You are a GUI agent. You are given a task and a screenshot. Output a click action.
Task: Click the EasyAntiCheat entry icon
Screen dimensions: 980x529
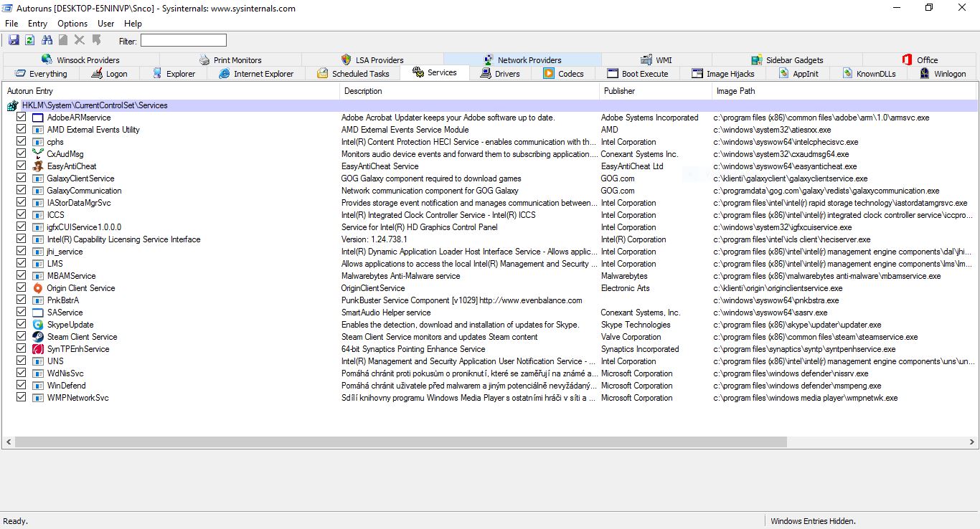pos(38,166)
